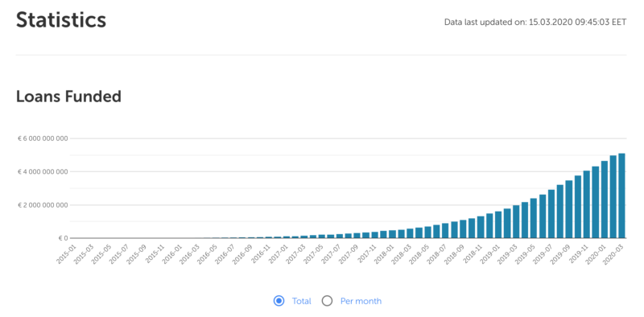
Task: Click the 2019-05 bar in chart
Action: click(x=534, y=218)
